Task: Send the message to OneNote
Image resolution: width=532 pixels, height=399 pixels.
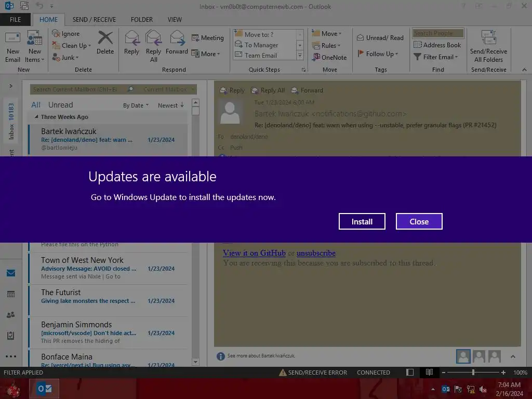Action: 329,57
